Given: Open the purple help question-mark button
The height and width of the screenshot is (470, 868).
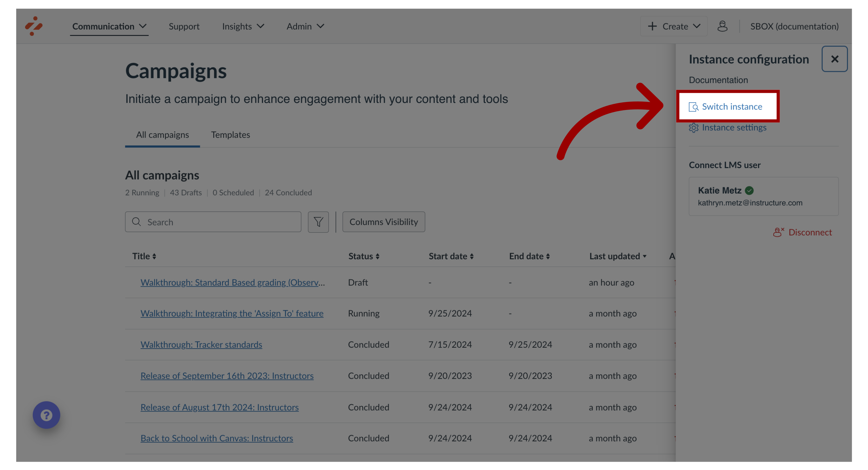Looking at the screenshot, I should 46,415.
